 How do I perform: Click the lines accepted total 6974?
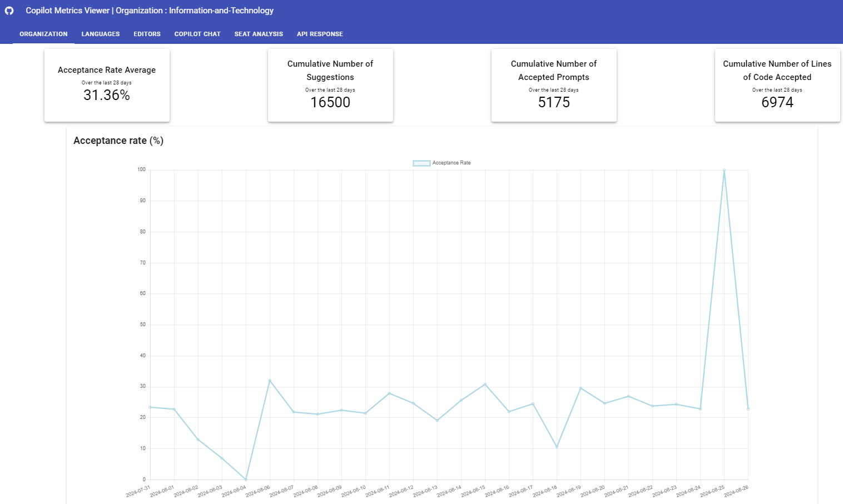(x=777, y=103)
